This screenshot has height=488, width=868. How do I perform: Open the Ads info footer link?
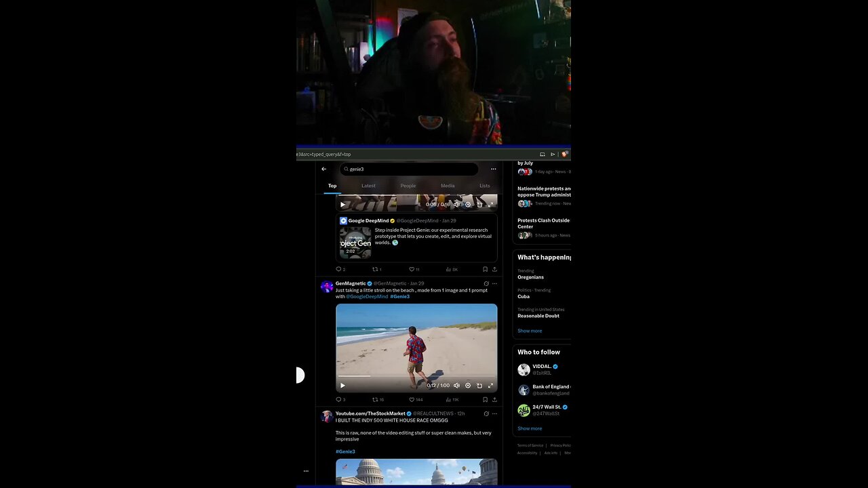[551, 453]
